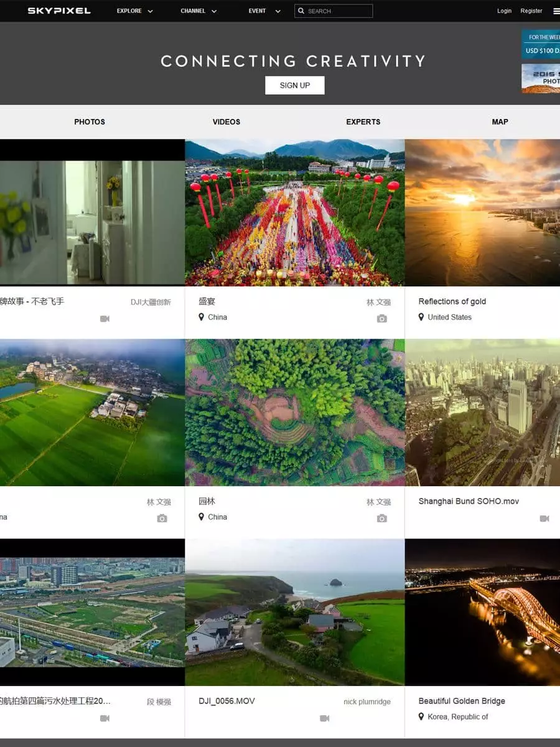Viewport: 560px width, 747px height.
Task: Expand the Explore dropdown menu
Action: [134, 11]
